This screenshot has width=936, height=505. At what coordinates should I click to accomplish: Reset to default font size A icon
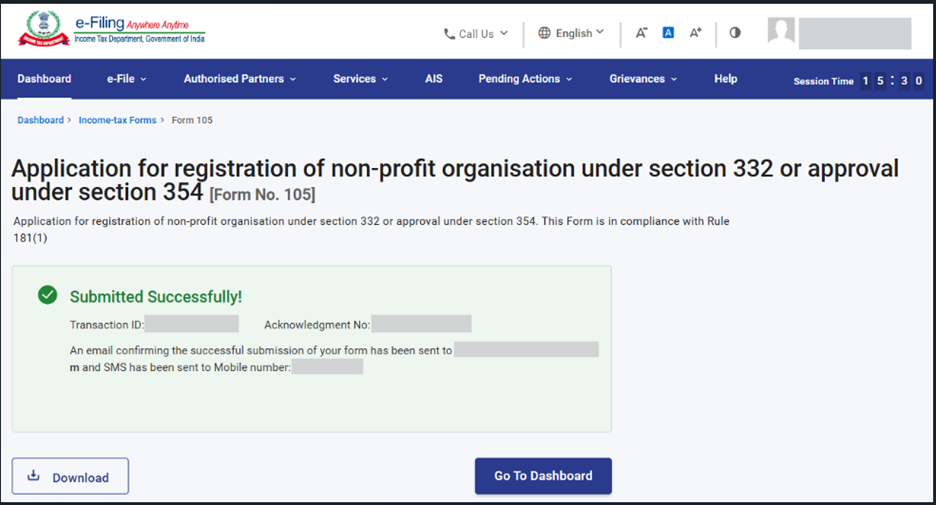(x=668, y=33)
